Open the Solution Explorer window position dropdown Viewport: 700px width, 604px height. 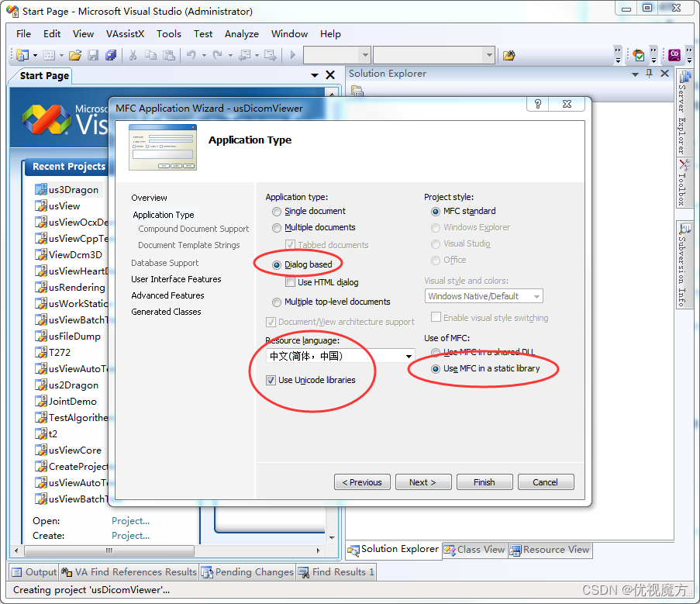tap(635, 74)
